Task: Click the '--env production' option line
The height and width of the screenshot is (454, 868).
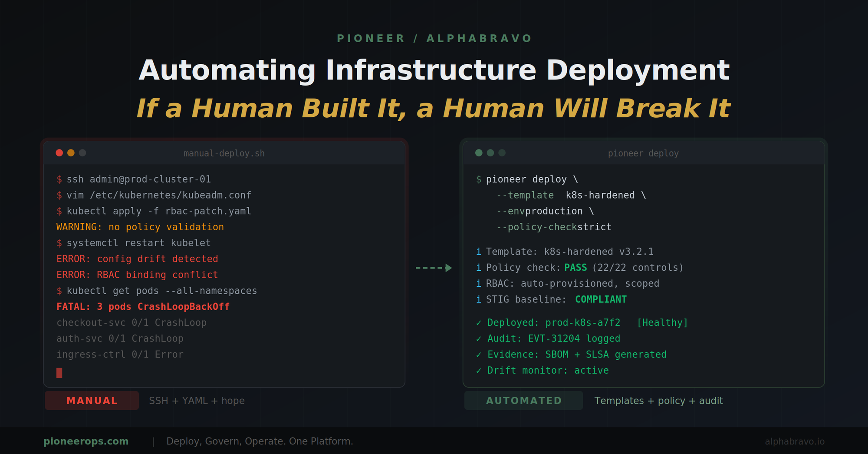Action: tap(546, 211)
